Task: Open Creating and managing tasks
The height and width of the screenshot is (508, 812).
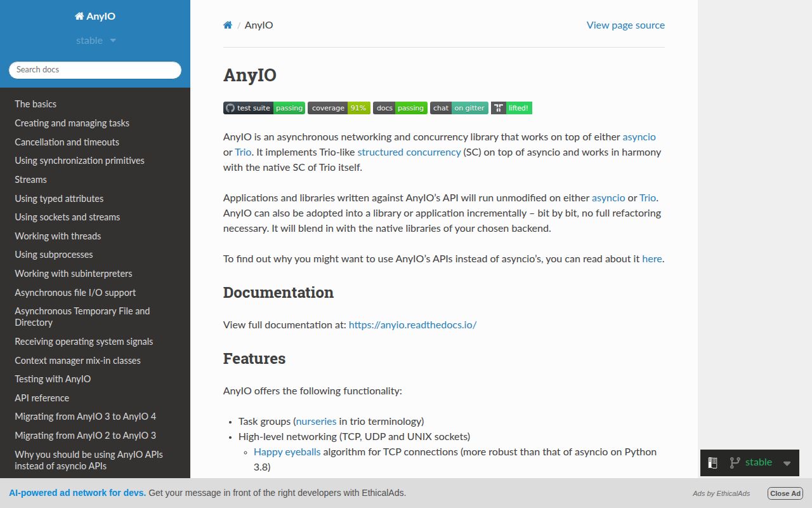Action: pyautogui.click(x=95, y=123)
